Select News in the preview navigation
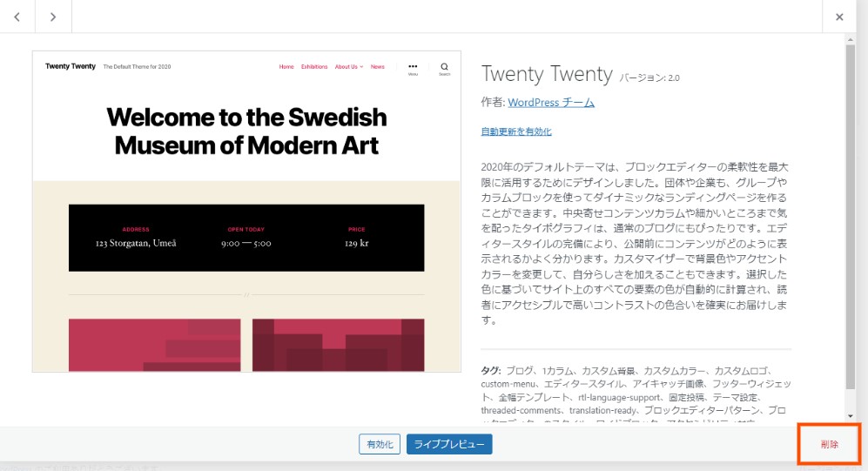868x471 pixels. click(377, 67)
